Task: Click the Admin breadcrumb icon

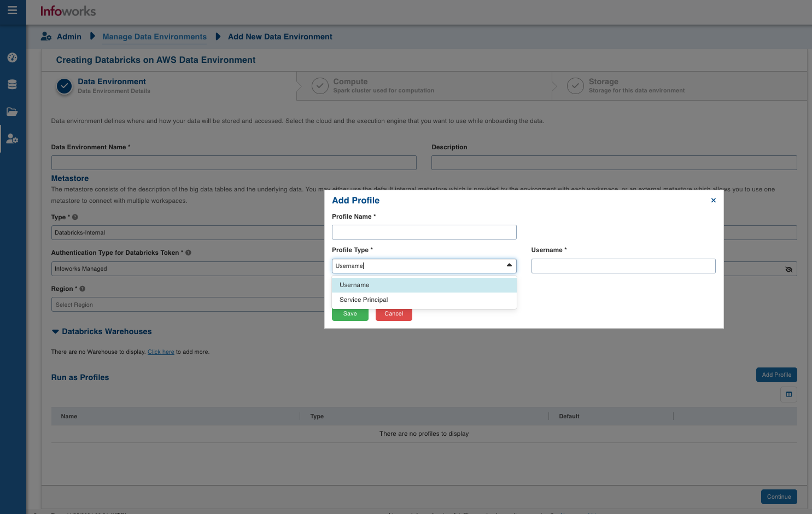Action: (x=46, y=37)
